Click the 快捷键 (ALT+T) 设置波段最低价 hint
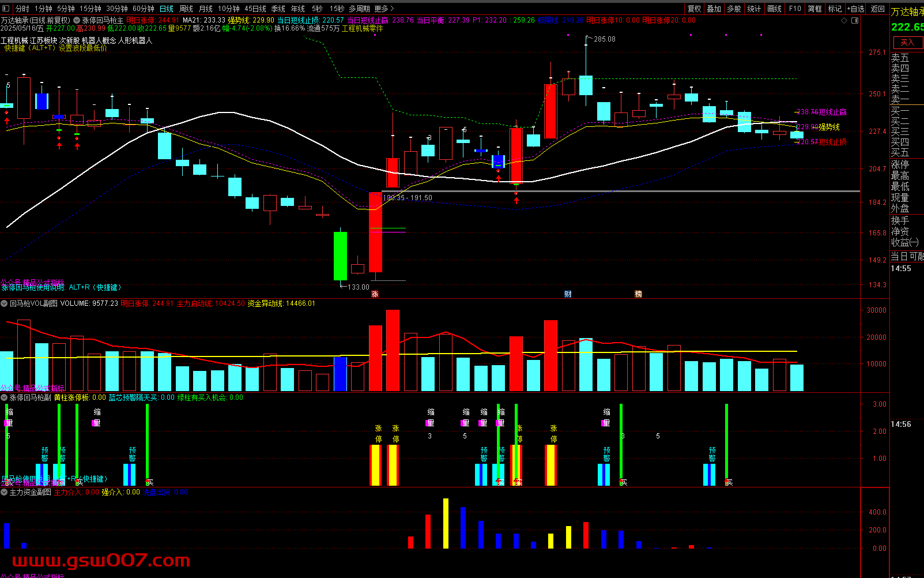The image size is (924, 578). click(55, 48)
